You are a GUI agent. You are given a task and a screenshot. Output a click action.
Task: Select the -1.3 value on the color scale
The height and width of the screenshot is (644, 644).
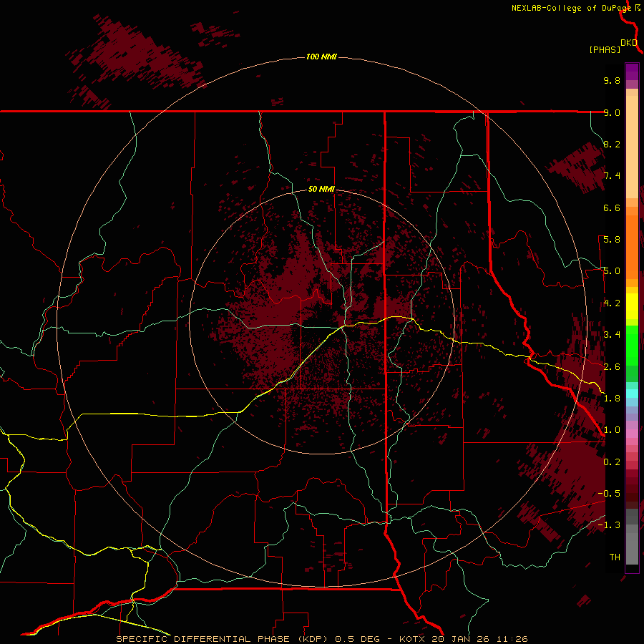coord(609,525)
